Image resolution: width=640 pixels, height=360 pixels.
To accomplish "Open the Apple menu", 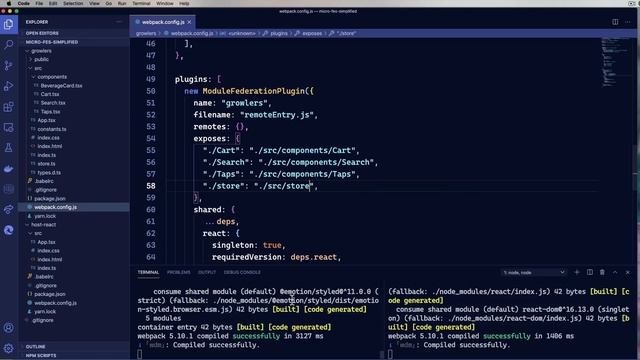I will [x=9, y=3].
